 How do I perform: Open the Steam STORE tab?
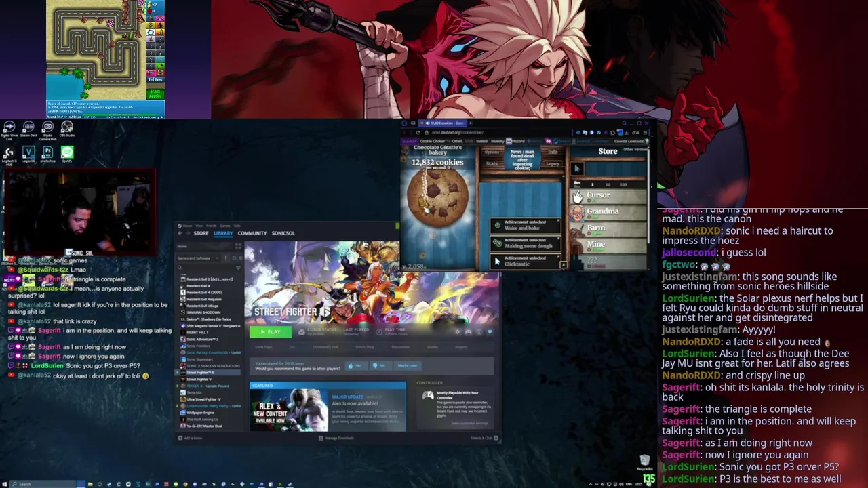click(x=201, y=233)
